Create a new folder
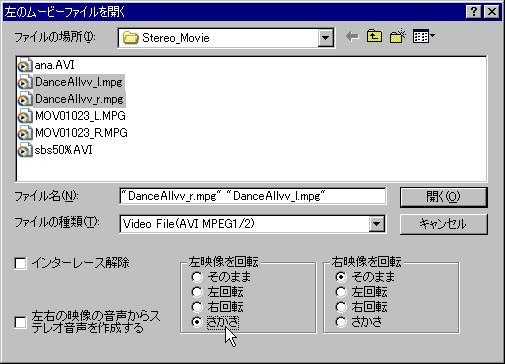The image size is (505, 364). click(398, 36)
